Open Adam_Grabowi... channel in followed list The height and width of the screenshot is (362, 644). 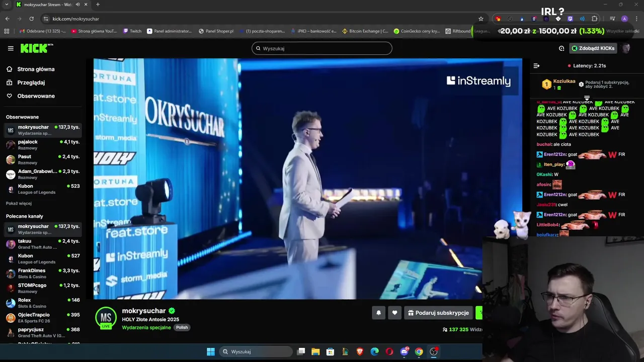click(42, 174)
